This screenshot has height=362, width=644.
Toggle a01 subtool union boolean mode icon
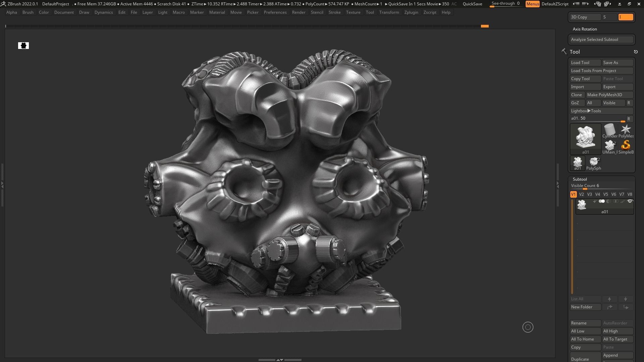point(602,201)
